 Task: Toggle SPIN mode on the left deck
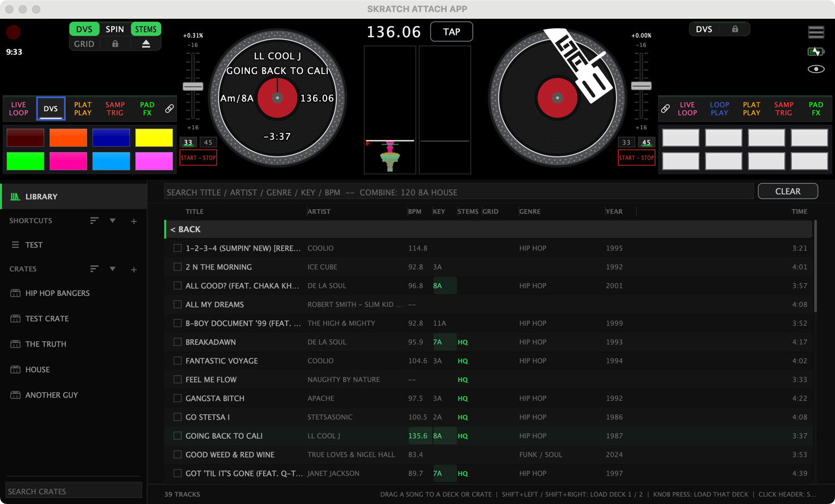(115, 29)
